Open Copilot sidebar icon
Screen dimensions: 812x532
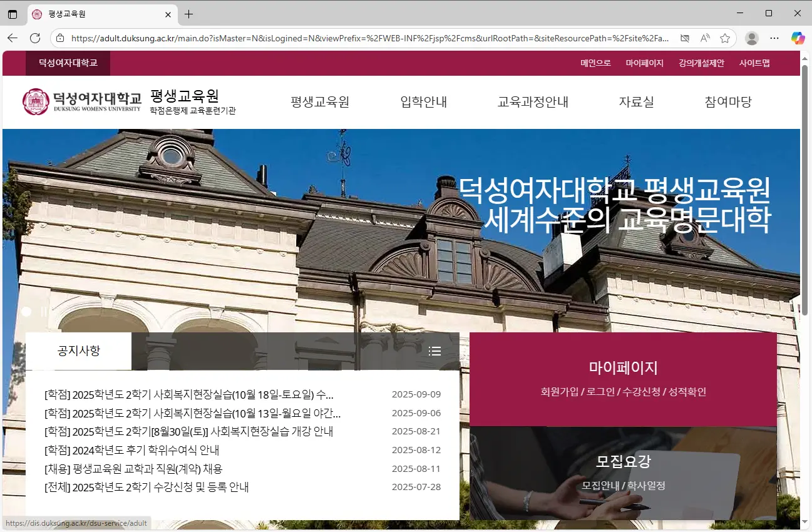pyautogui.click(x=798, y=38)
